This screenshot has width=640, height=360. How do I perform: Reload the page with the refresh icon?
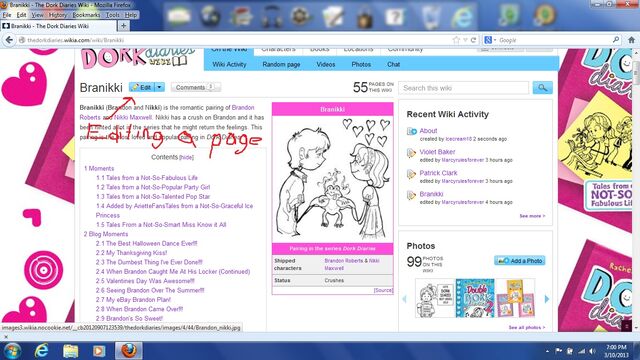473,40
